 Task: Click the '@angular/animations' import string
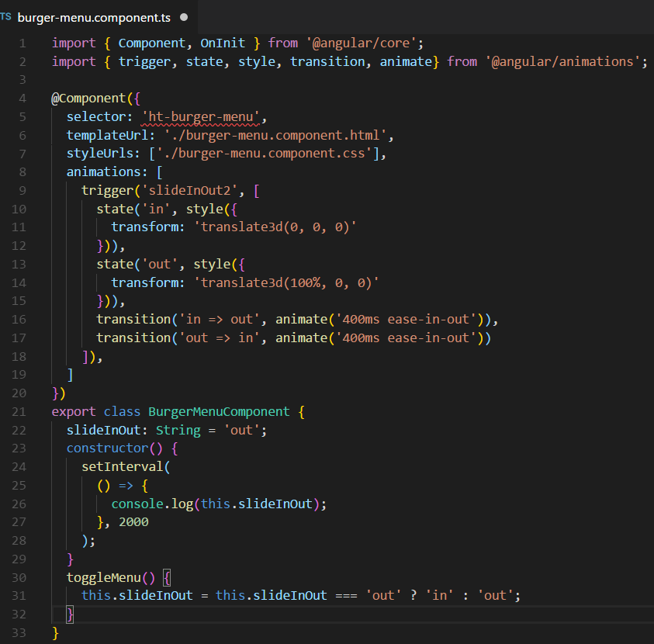562,62
